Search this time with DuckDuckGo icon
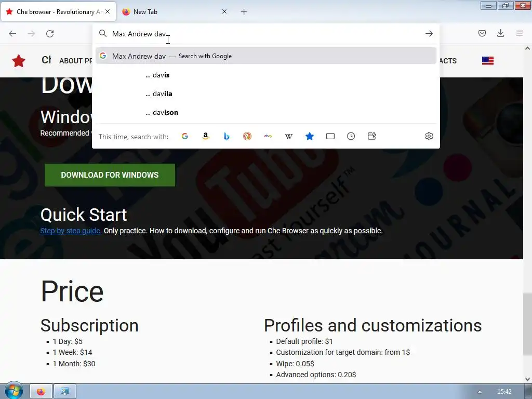 point(247,137)
